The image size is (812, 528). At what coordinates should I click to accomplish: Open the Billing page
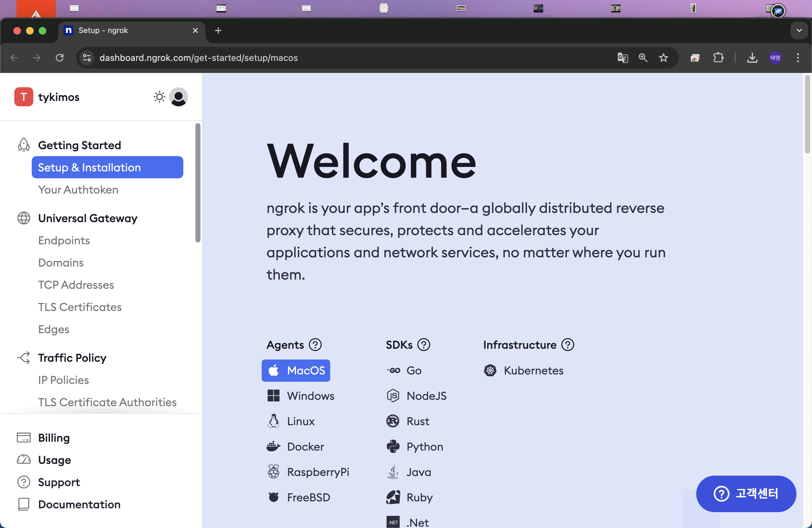[x=54, y=438]
